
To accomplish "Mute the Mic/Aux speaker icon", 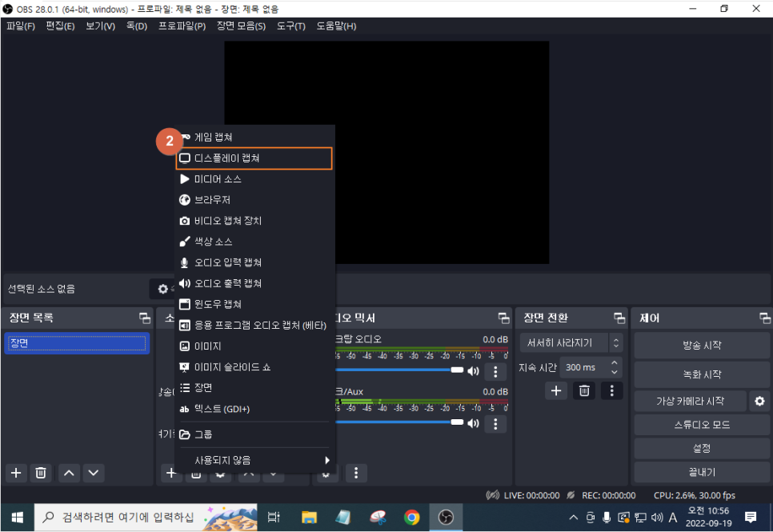I will (473, 423).
